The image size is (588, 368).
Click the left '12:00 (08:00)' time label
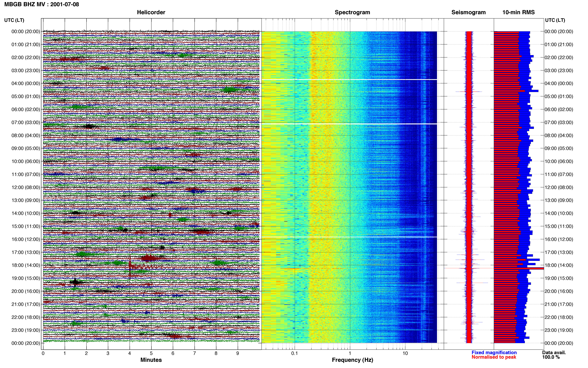26,187
